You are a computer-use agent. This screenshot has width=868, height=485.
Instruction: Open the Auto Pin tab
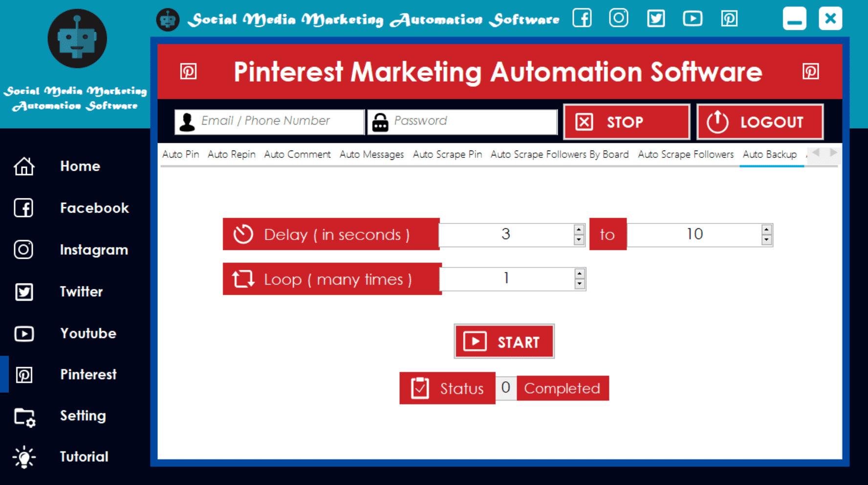[180, 154]
